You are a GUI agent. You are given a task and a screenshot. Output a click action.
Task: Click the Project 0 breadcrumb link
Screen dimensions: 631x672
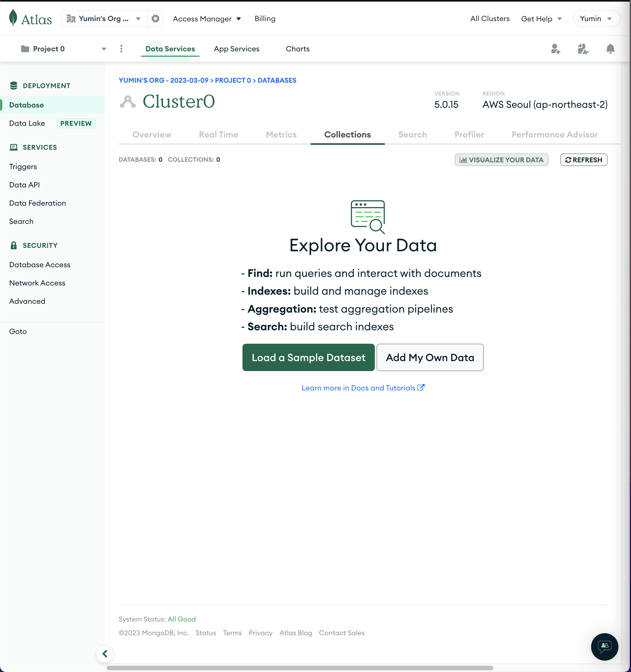pyautogui.click(x=233, y=80)
